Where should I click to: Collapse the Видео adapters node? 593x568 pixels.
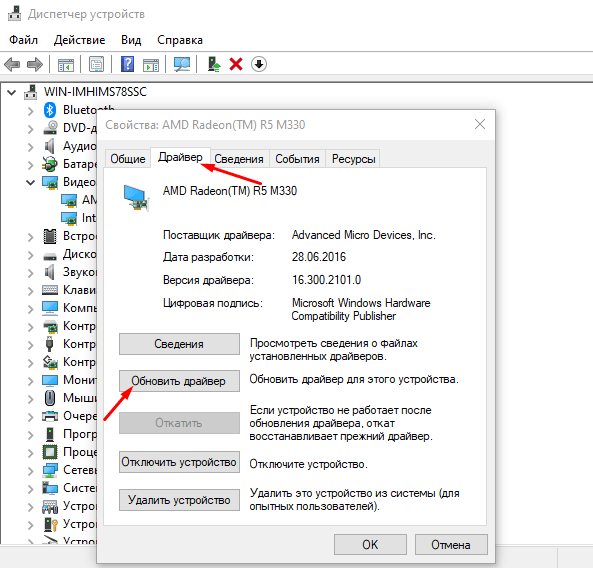pyautogui.click(x=30, y=183)
